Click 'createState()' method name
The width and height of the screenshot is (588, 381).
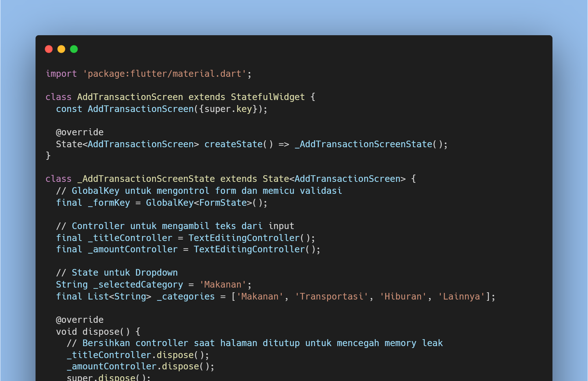point(239,144)
